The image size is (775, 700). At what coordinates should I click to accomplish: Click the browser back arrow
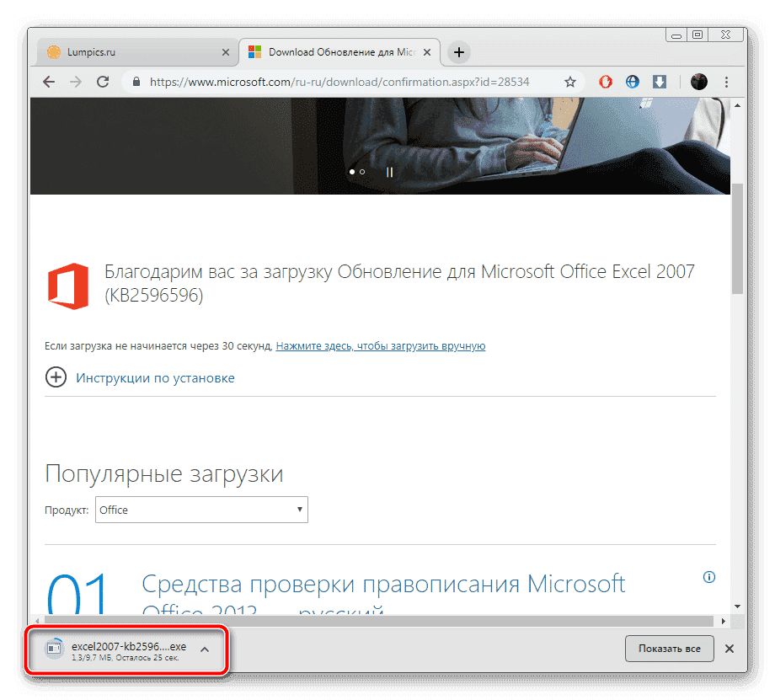49,82
